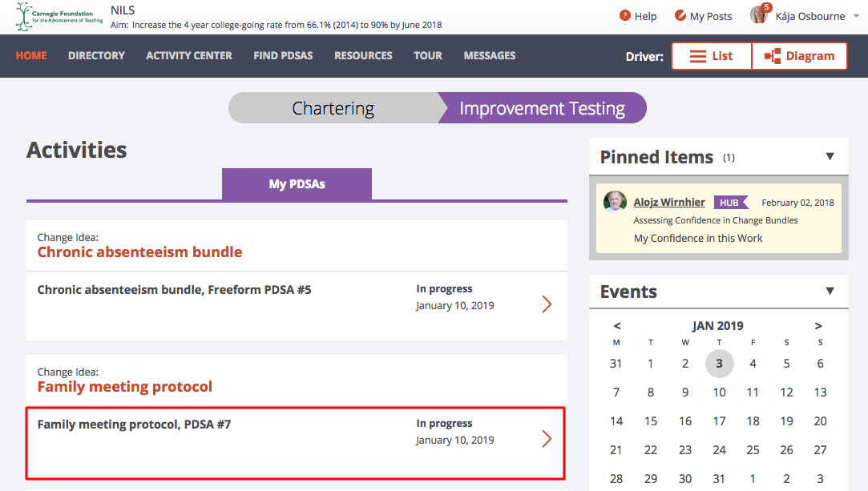Viewport: 868px width, 491px height.
Task: Open the Find PDSAs menu item
Action: (283, 56)
